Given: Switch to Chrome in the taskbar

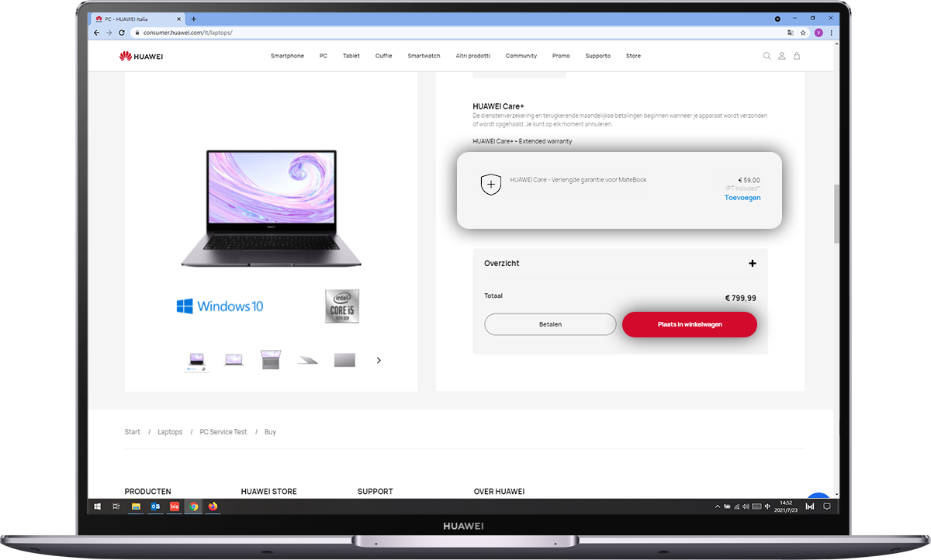Looking at the screenshot, I should [x=194, y=506].
